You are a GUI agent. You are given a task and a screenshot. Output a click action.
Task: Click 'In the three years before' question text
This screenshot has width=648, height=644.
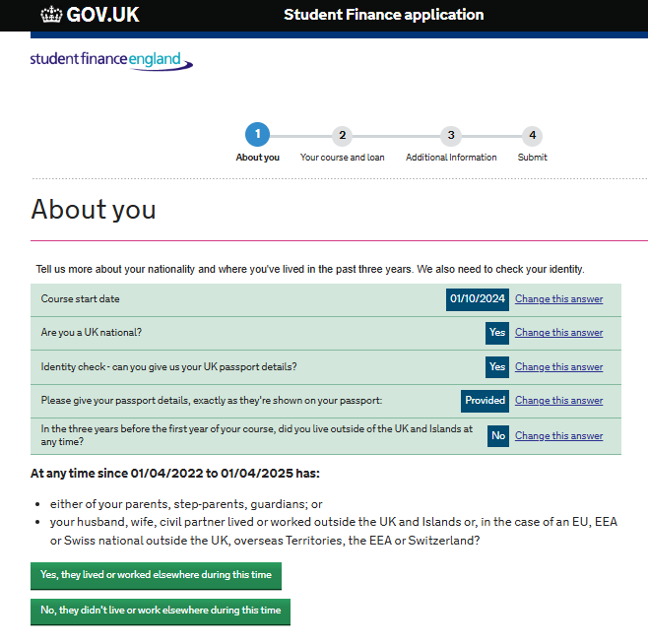point(256,435)
